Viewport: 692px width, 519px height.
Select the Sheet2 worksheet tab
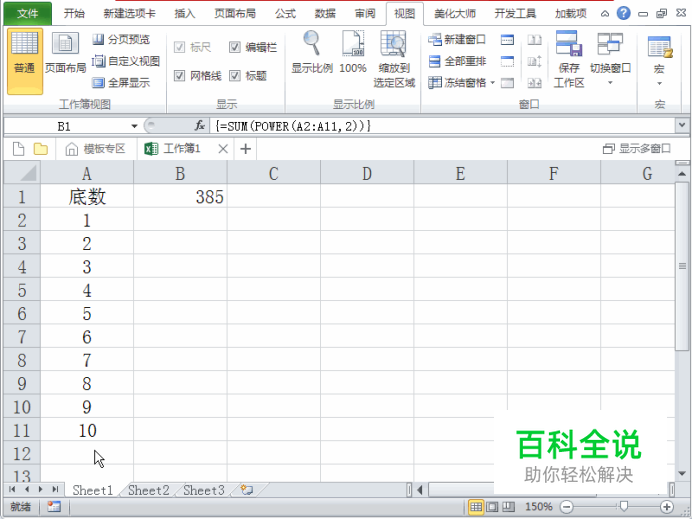point(149,490)
